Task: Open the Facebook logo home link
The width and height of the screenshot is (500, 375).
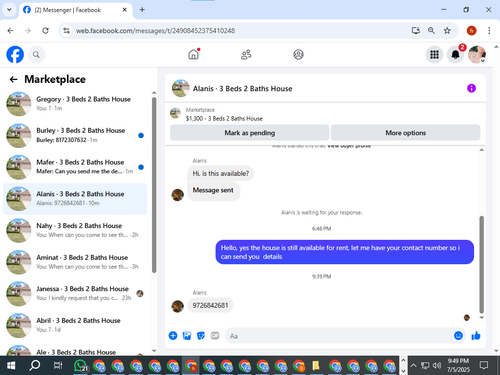Action: (15, 54)
